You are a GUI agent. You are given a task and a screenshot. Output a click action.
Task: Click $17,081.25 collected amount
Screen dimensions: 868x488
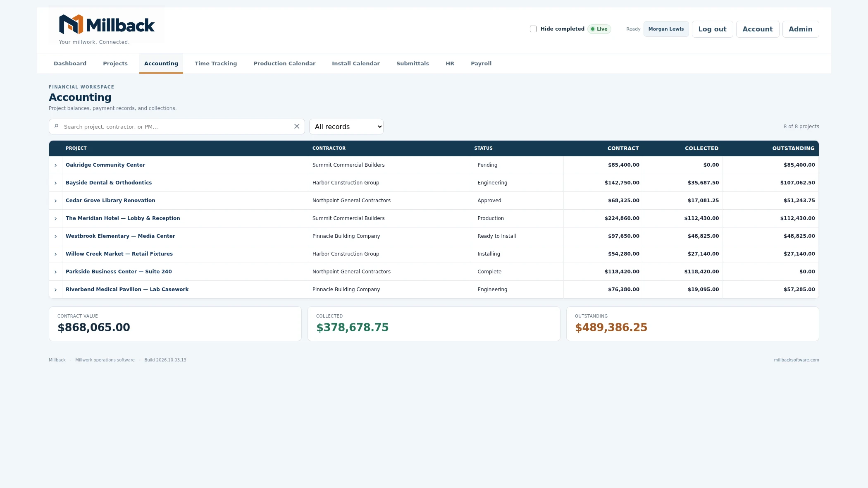point(703,200)
